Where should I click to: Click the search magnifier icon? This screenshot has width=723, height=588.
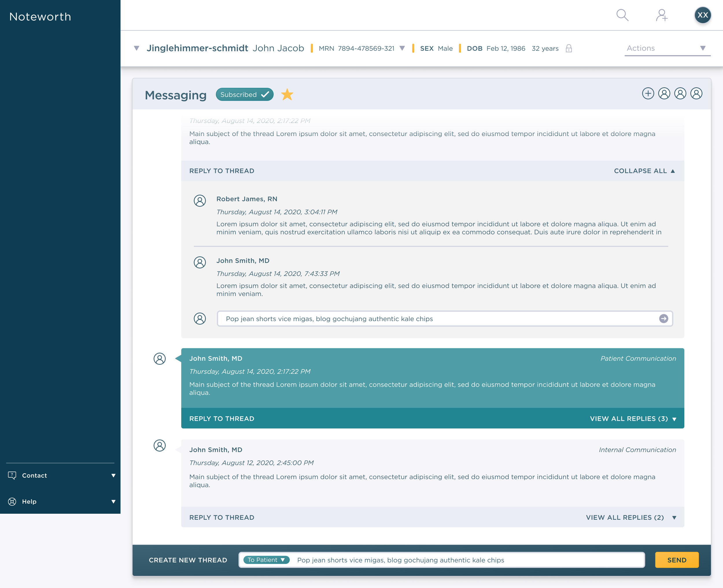(x=622, y=15)
